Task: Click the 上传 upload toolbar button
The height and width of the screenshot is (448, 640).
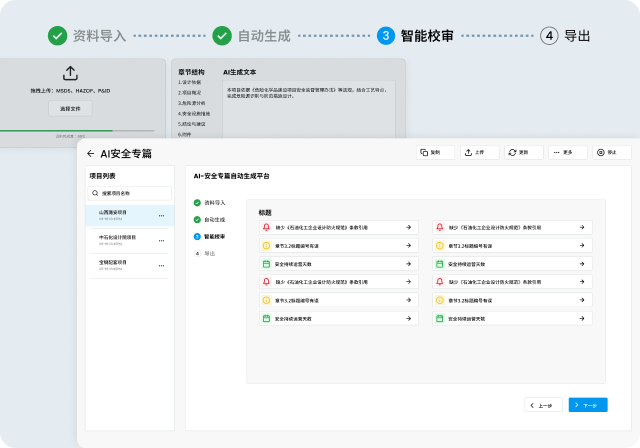Action: (480, 152)
